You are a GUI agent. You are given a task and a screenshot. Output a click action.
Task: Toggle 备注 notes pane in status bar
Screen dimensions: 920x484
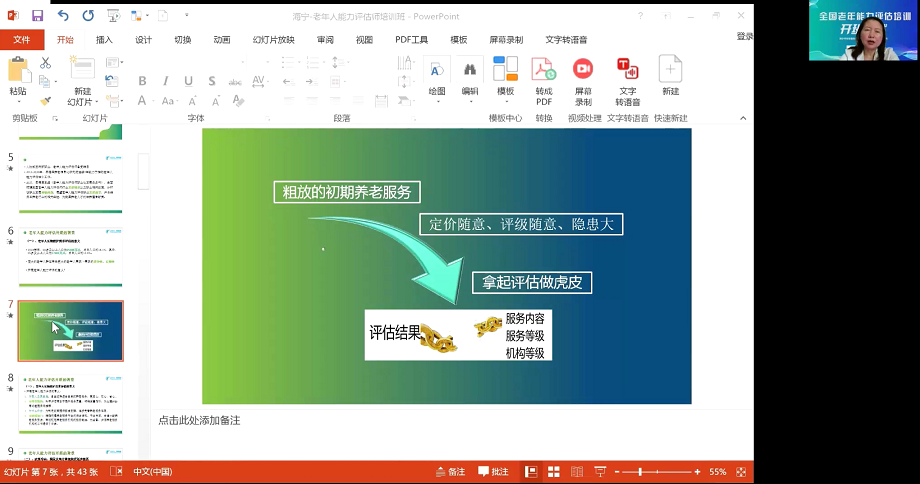(x=450, y=472)
